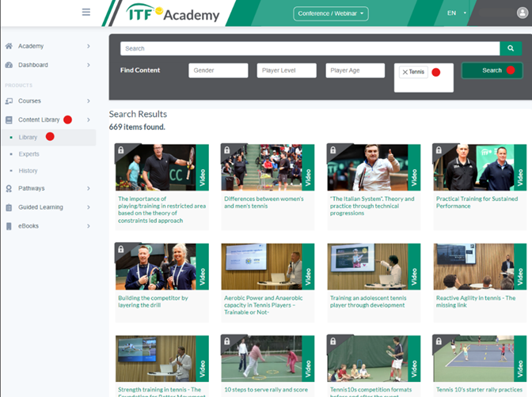The width and height of the screenshot is (532, 397).
Task: Click the Academy home icon
Action: click(x=9, y=46)
